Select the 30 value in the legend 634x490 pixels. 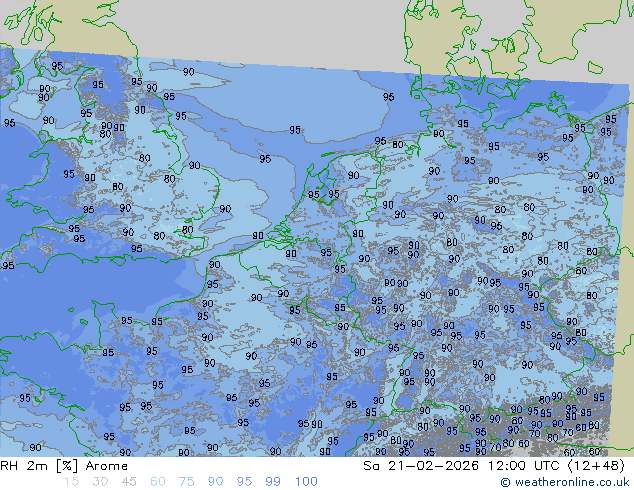click(100, 482)
